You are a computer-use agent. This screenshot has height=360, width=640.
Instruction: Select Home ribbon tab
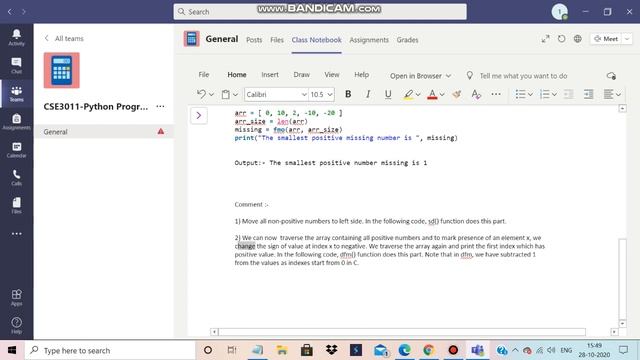pos(237,75)
